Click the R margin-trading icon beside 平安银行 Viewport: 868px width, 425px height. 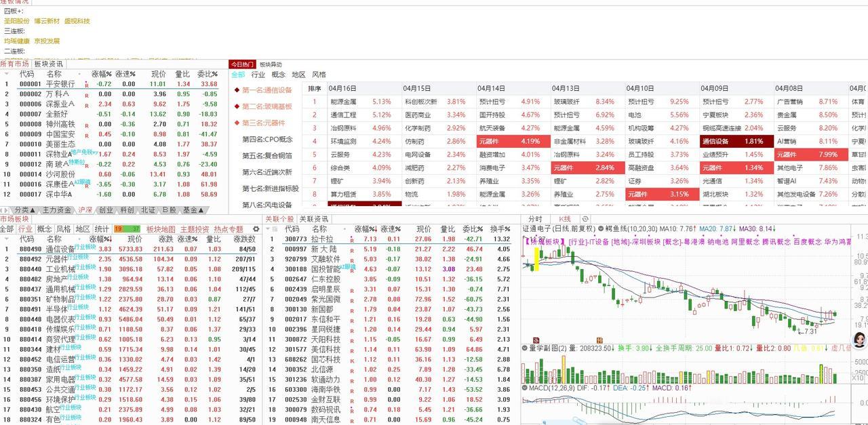click(86, 83)
